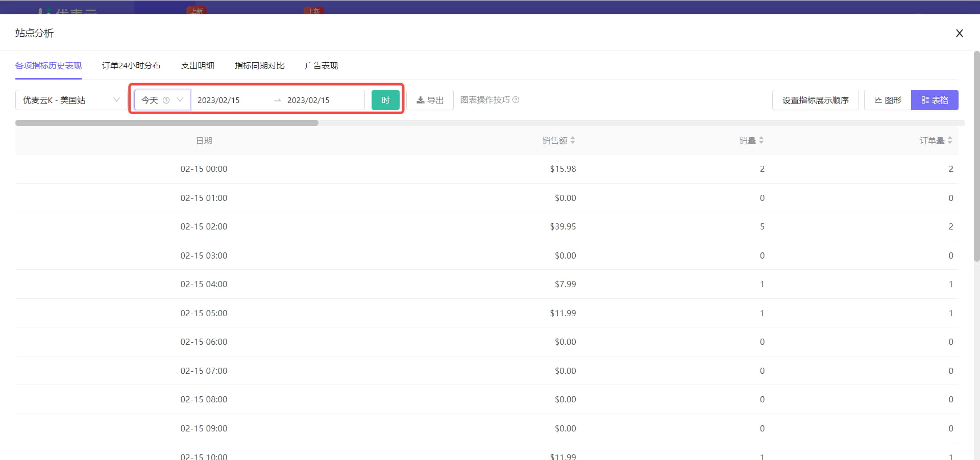Click the $7.99 sales value
The height and width of the screenshot is (460, 980).
click(565, 284)
